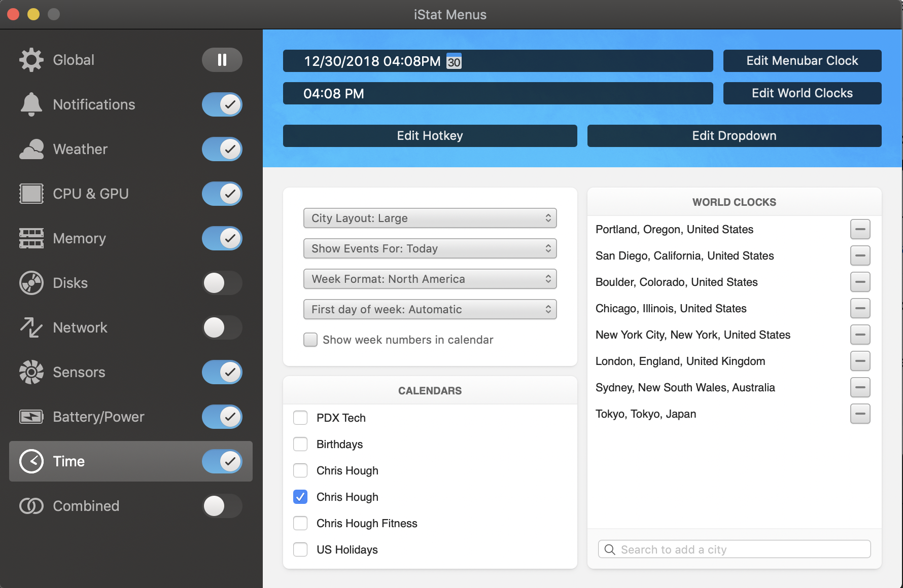Select the Sensors sidebar label

tap(79, 372)
